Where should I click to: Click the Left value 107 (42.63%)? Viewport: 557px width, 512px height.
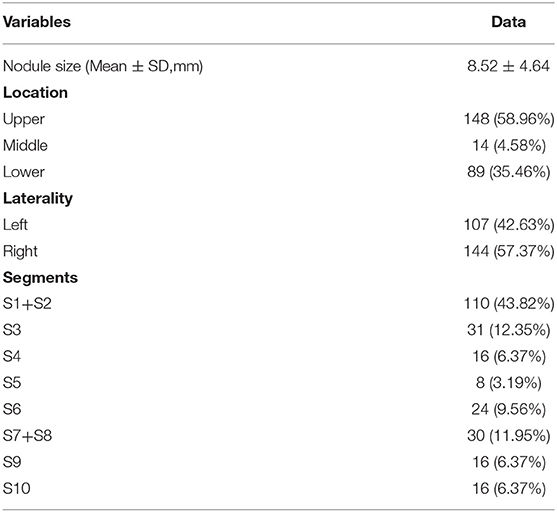point(509,225)
